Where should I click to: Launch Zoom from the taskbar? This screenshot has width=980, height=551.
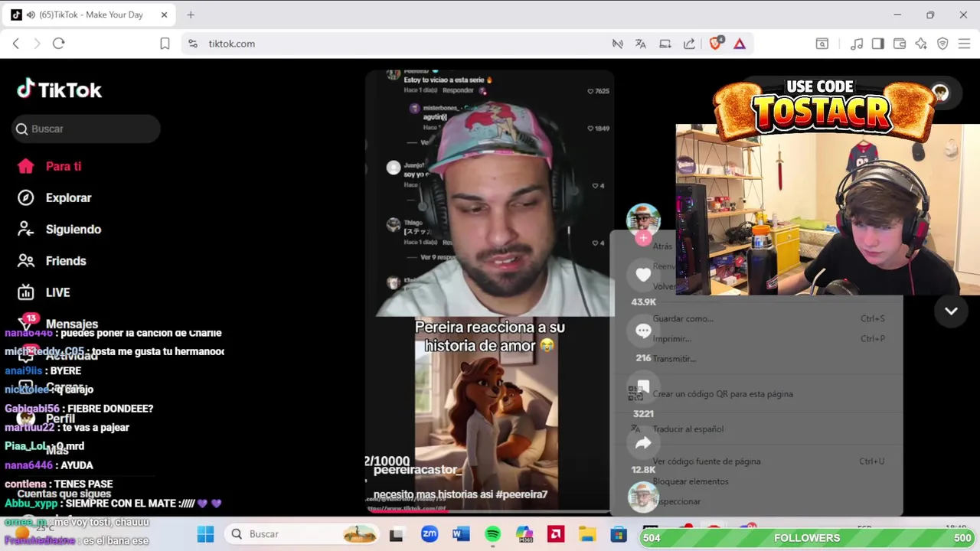(x=429, y=534)
